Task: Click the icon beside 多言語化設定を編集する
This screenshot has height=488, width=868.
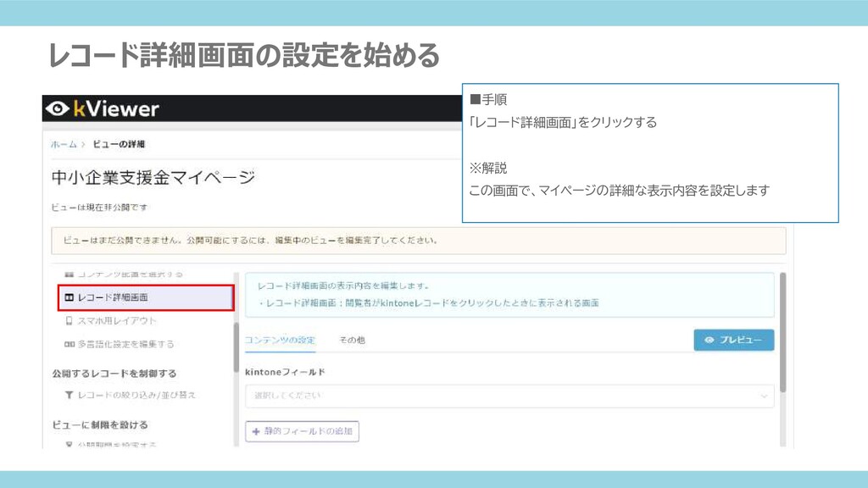Action: tap(70, 344)
